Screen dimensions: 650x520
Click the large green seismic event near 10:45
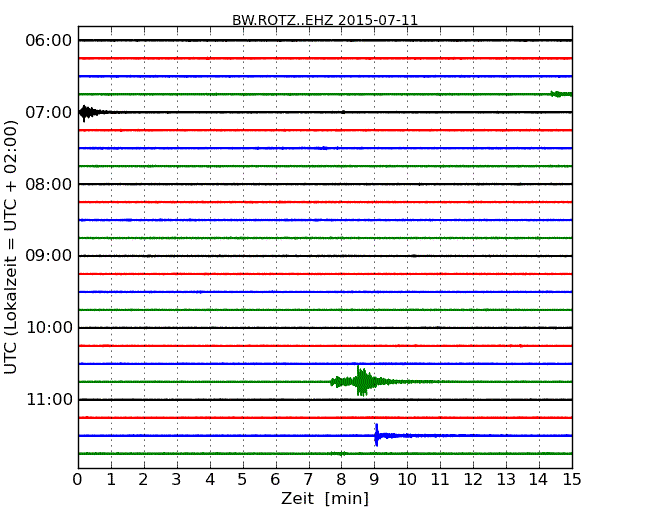361,381
